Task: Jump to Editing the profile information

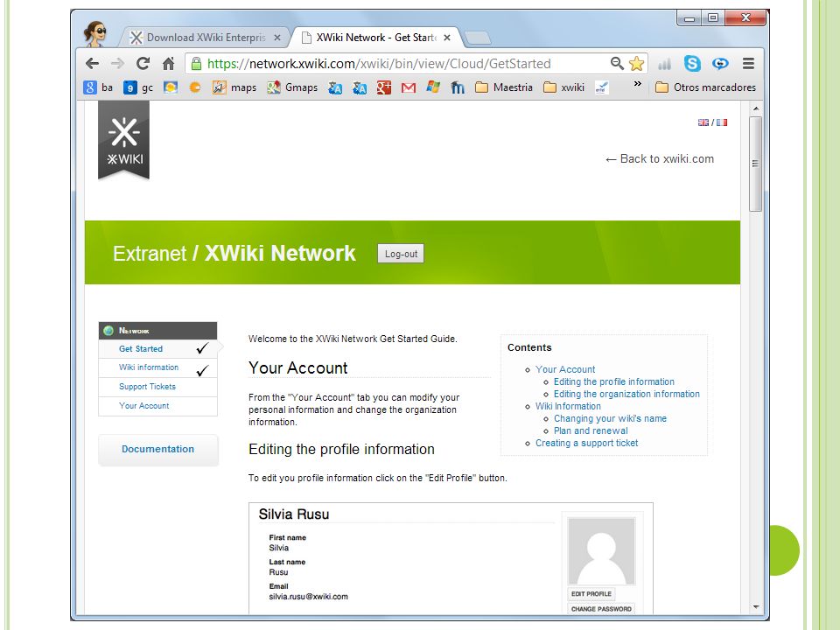Action: pos(614,382)
